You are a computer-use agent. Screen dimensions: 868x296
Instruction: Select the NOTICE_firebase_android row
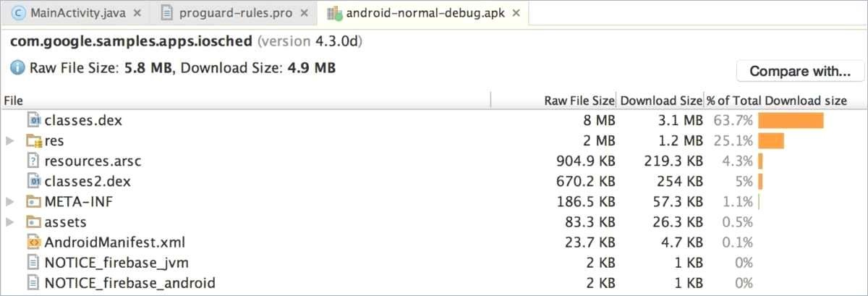click(x=434, y=282)
